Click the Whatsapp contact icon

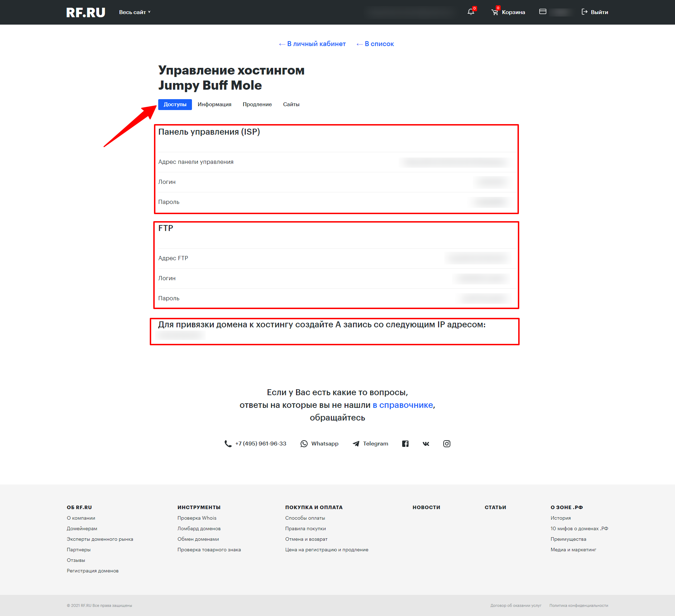coord(304,444)
